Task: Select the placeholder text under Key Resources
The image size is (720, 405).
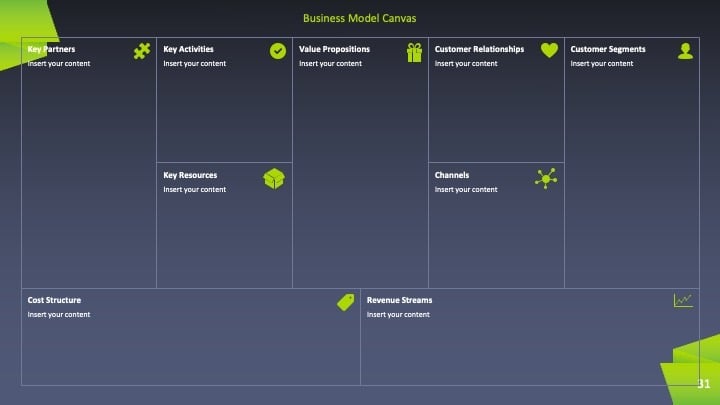Action: pos(195,189)
